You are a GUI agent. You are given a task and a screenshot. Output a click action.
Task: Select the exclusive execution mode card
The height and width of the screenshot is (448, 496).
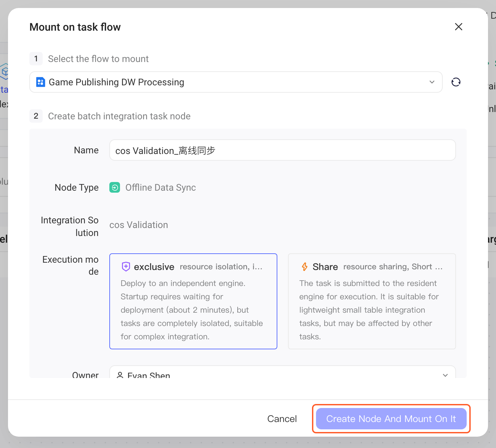pos(193,301)
